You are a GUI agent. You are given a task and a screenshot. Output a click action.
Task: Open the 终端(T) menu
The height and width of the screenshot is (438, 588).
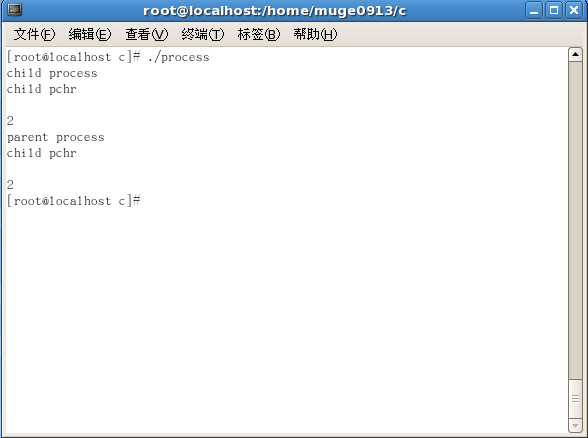pyautogui.click(x=202, y=34)
